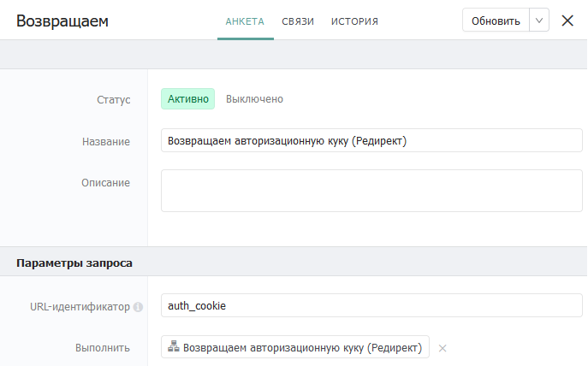Screen dimensions: 588x366
Task: Click the Обновить button
Action: click(496, 21)
